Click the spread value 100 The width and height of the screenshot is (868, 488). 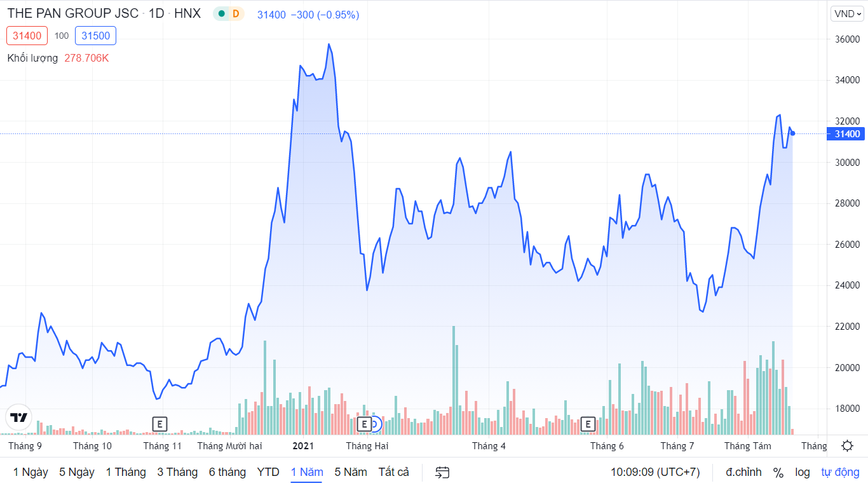coord(62,36)
